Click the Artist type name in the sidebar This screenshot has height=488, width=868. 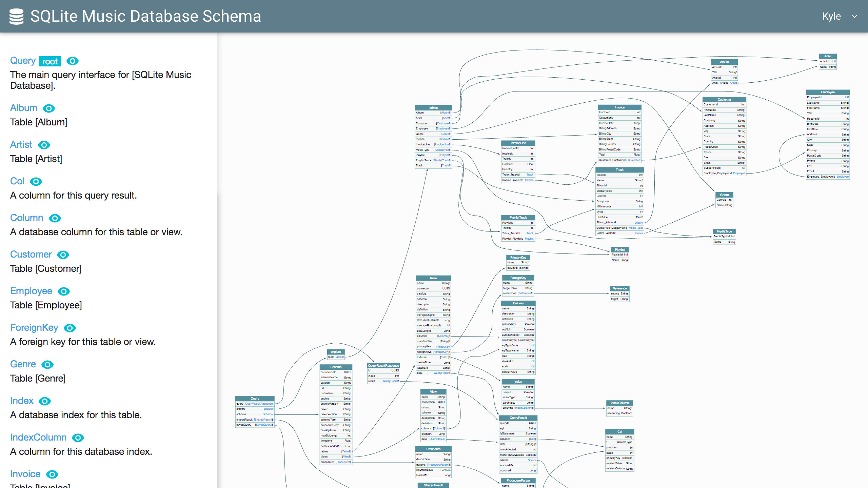point(21,144)
